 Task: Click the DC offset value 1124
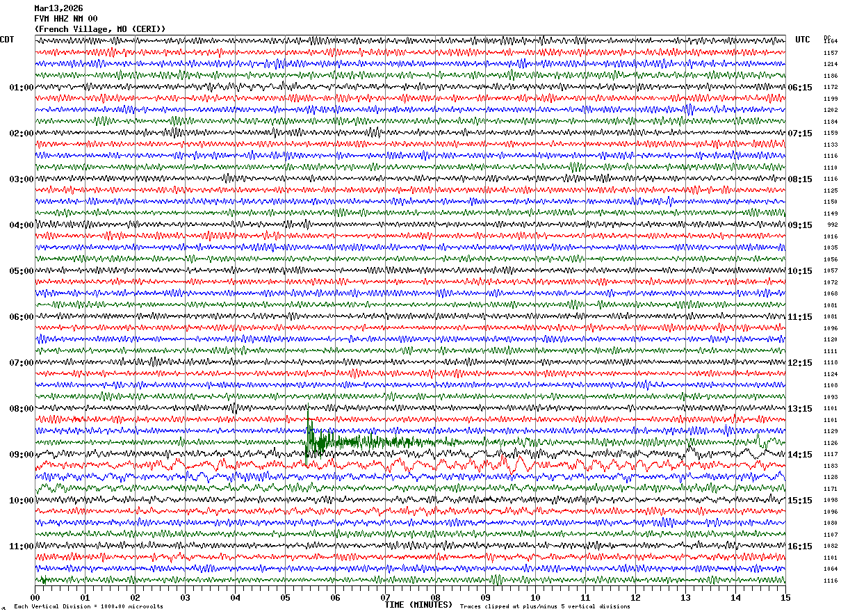click(831, 374)
